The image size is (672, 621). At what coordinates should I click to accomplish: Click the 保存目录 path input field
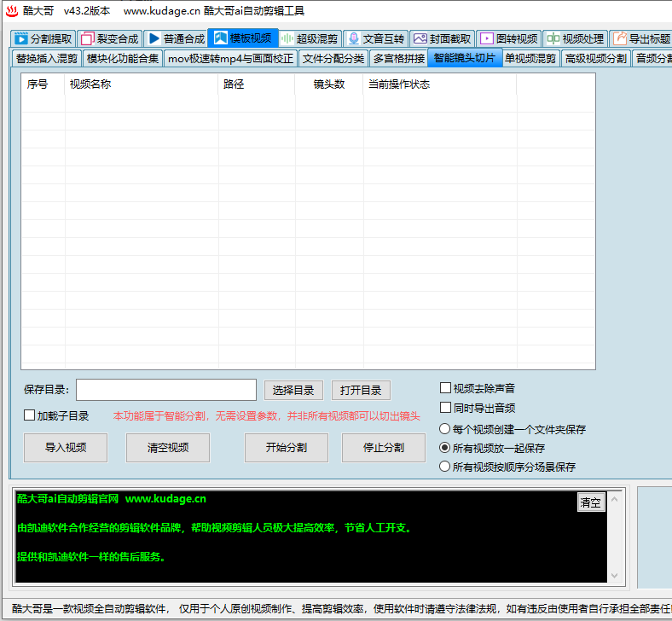pyautogui.click(x=166, y=390)
